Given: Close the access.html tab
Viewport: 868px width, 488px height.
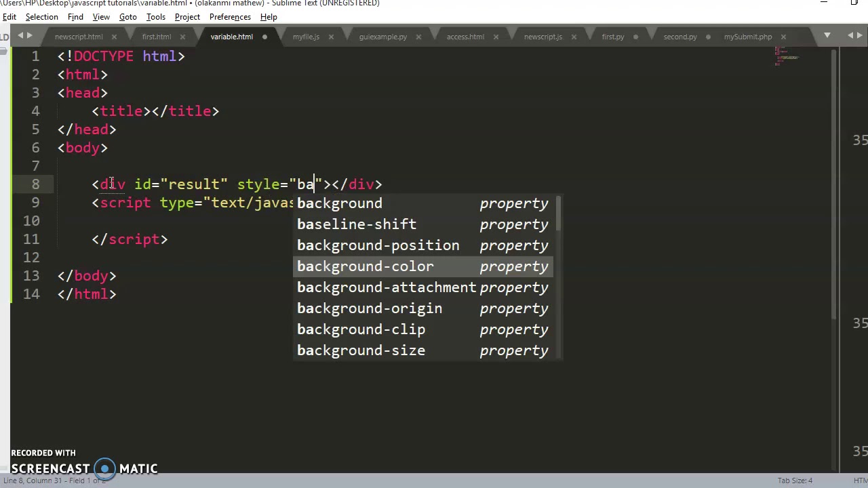Looking at the screenshot, I should pos(496,37).
